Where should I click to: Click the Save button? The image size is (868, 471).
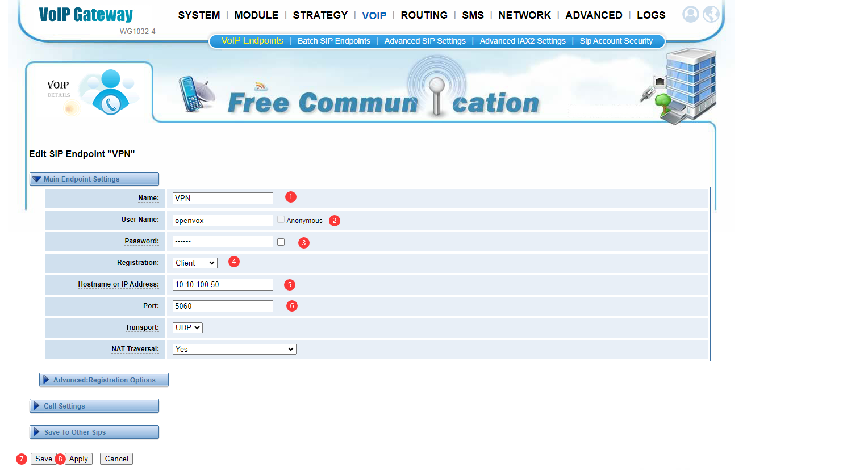tap(44, 459)
